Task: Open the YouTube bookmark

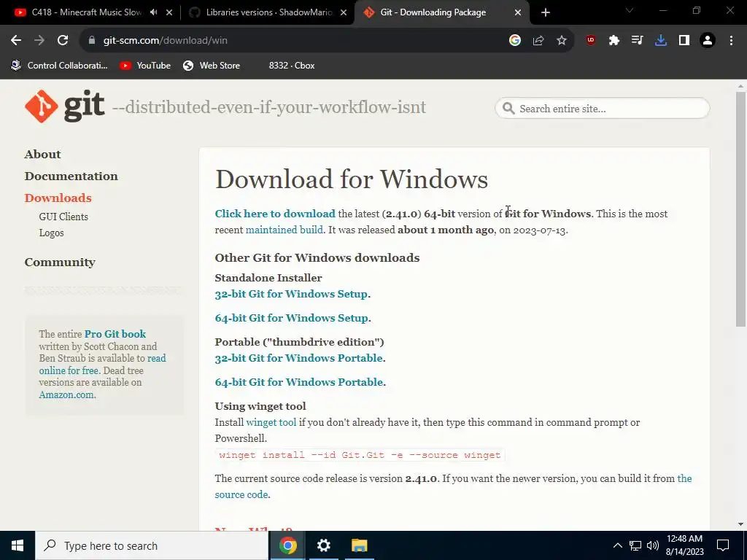Action: (145, 66)
